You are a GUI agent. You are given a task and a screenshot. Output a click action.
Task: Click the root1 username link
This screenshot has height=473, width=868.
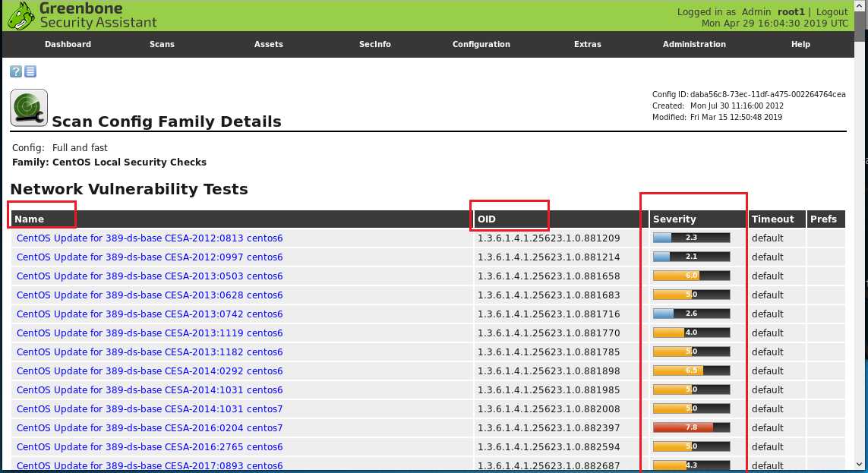click(x=791, y=11)
